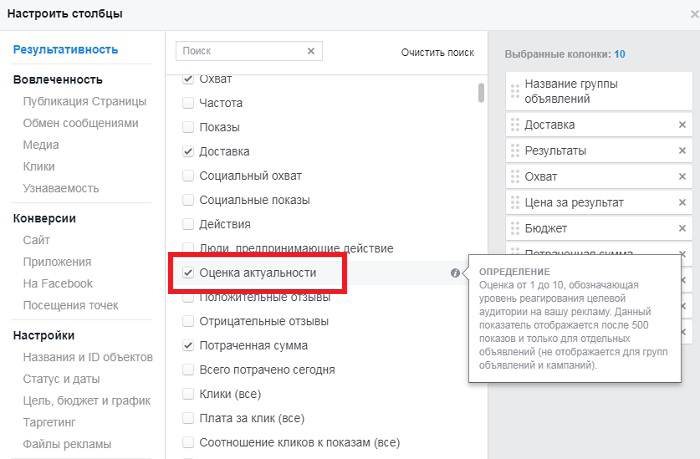Select Обмен сообщениями subcategory
The height and width of the screenshot is (459, 700).
pos(80,123)
